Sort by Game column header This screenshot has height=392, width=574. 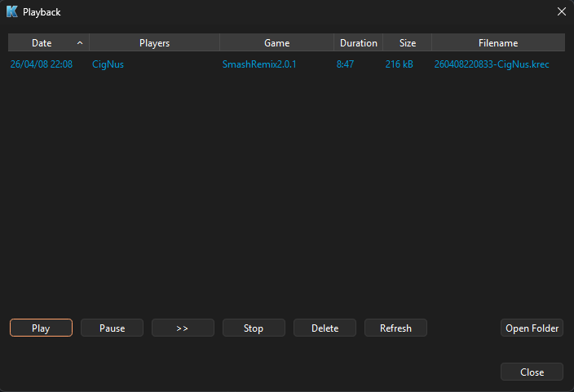pos(276,43)
